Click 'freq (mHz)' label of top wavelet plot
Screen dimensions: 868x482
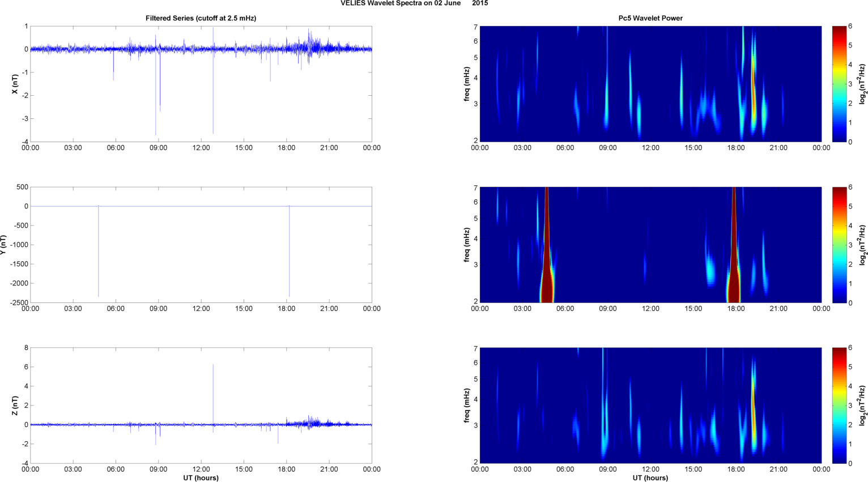(x=466, y=84)
